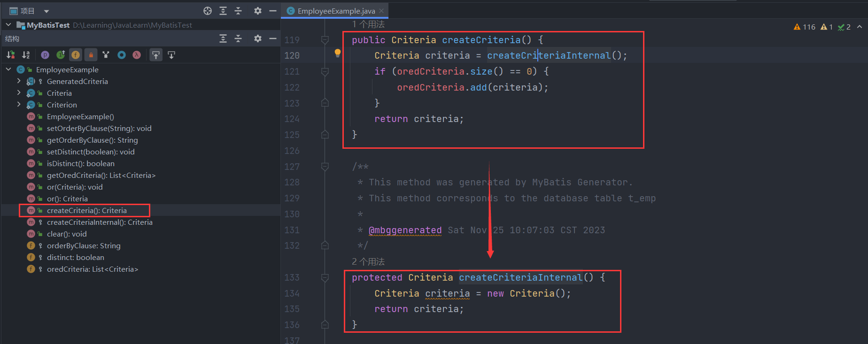
Task: Click the lightbulb intention icon on line 120
Action: (337, 54)
